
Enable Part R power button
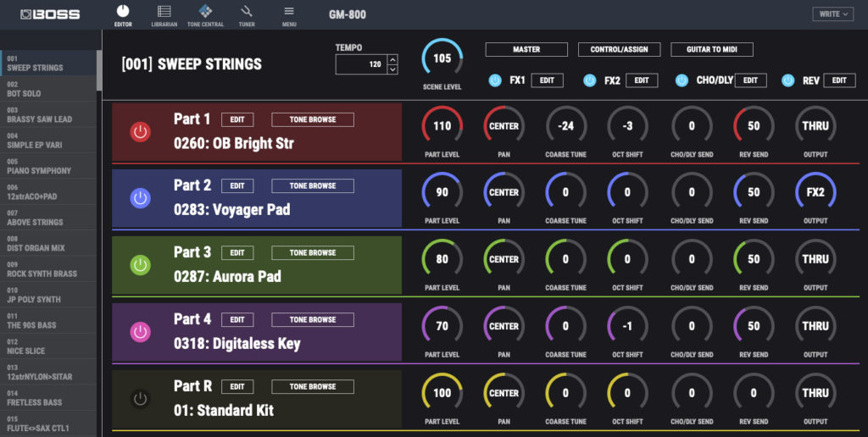pos(140,399)
